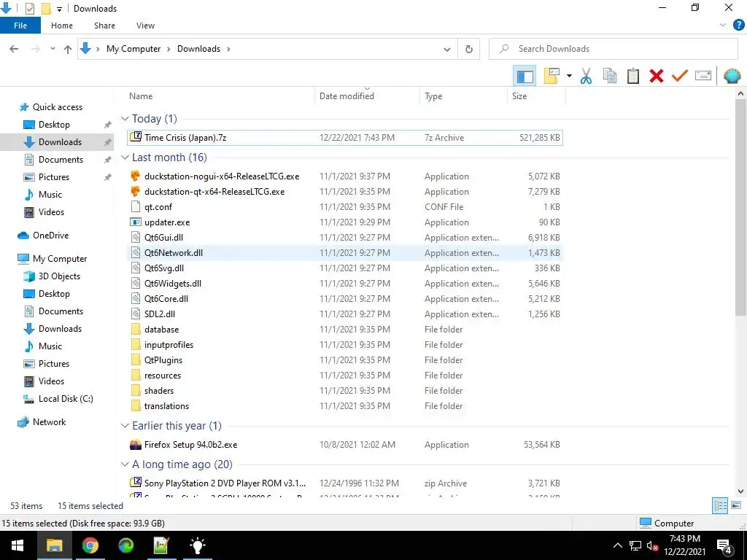Open the quick access toolbar customize dropdown

coord(59,9)
